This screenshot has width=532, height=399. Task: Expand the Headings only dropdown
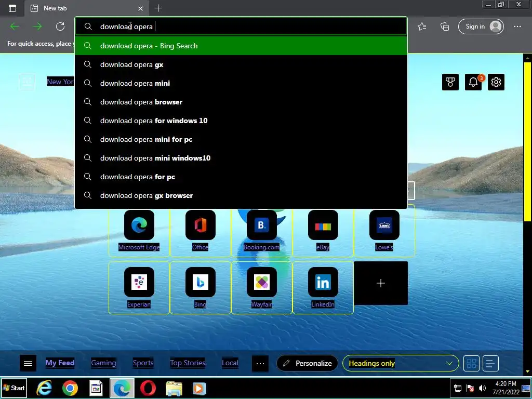pyautogui.click(x=401, y=363)
